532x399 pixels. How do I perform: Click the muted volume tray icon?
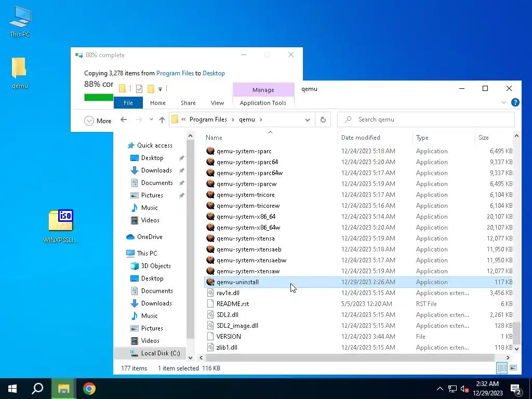tap(465, 389)
